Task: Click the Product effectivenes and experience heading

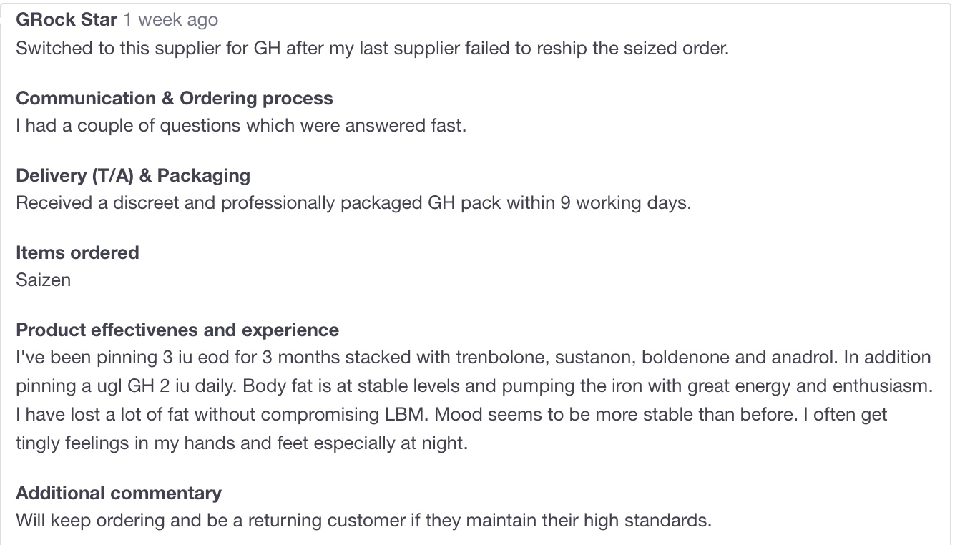Action: click(x=177, y=330)
